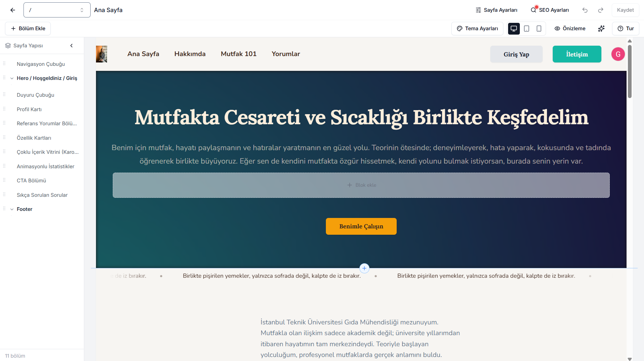
Task: Switch to desktop view icon
Action: point(514,29)
